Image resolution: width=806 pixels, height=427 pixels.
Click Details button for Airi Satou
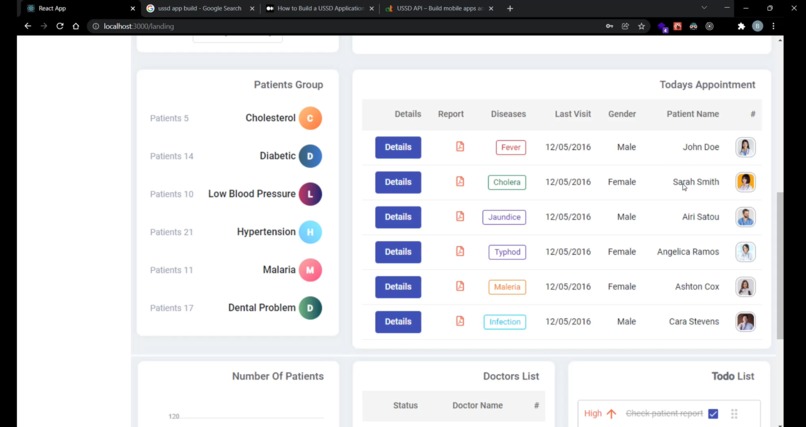point(398,217)
